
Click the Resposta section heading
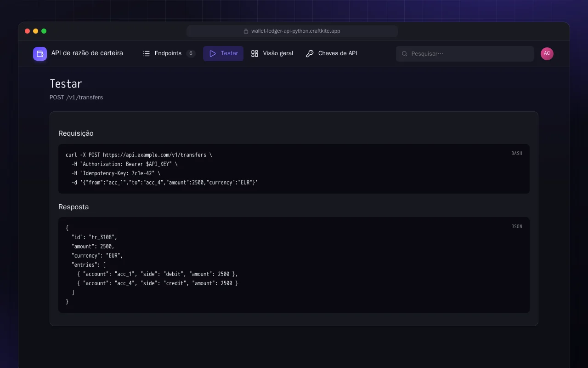coord(73,207)
